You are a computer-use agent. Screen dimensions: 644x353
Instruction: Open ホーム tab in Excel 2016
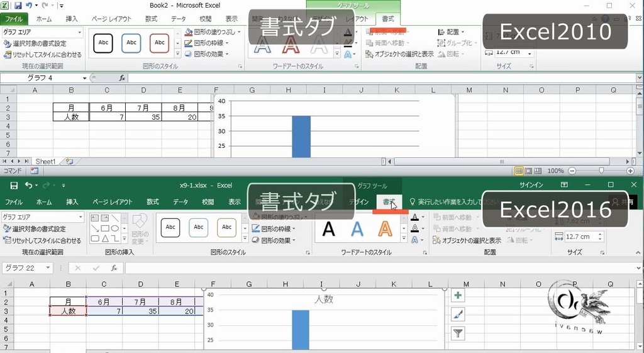[x=44, y=202]
